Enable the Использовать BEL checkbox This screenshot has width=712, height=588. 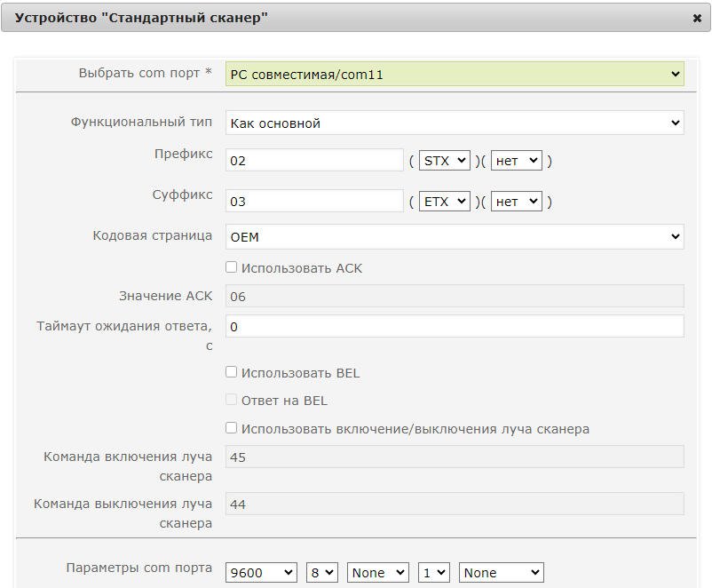[x=231, y=372]
